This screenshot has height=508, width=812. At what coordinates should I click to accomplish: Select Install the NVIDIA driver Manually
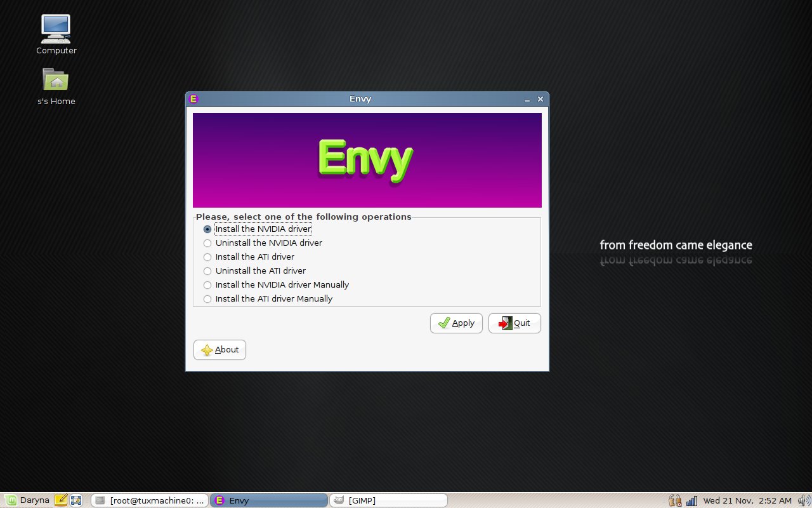coord(276,285)
